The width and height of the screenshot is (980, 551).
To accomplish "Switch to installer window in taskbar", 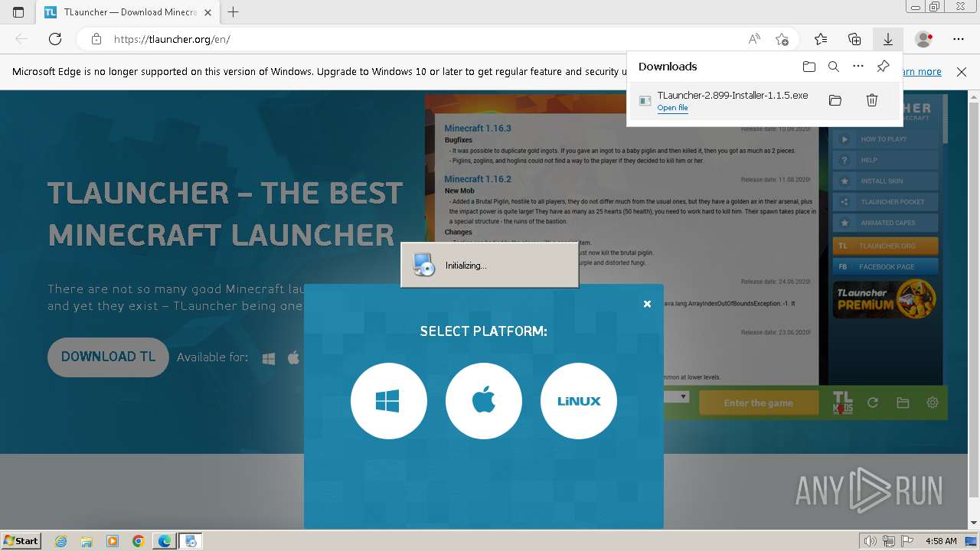I will [x=191, y=541].
